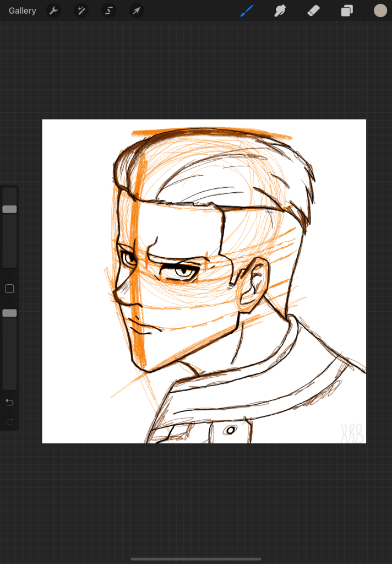392x564 pixels.
Task: Open the Actions wrench menu
Action: tap(53, 10)
